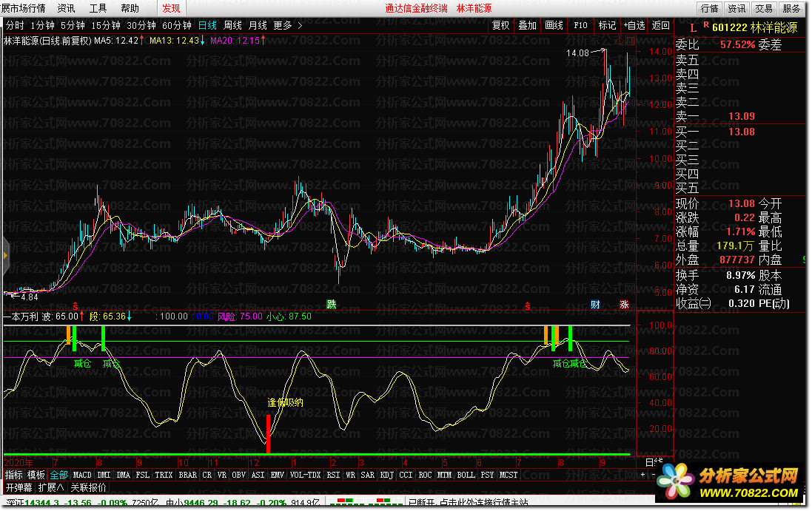This screenshot has width=812, height=511.
Task: Click the red S marker near July 2021
Action: pyautogui.click(x=527, y=306)
